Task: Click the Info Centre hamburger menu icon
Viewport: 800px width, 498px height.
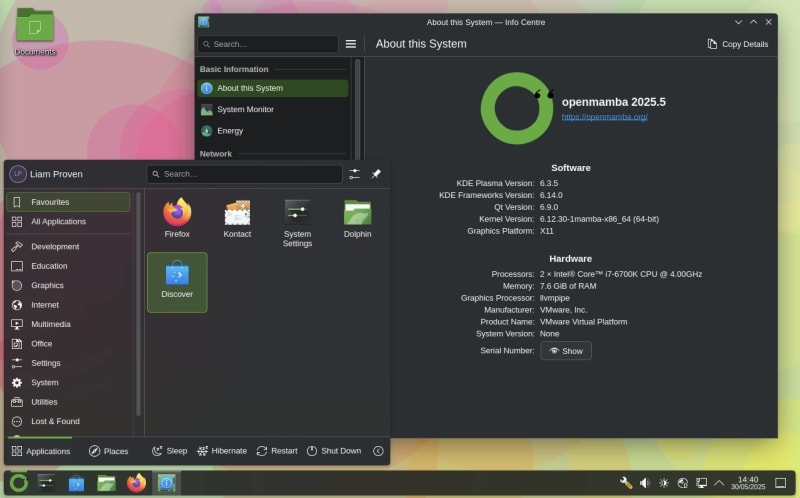Action: coord(351,44)
